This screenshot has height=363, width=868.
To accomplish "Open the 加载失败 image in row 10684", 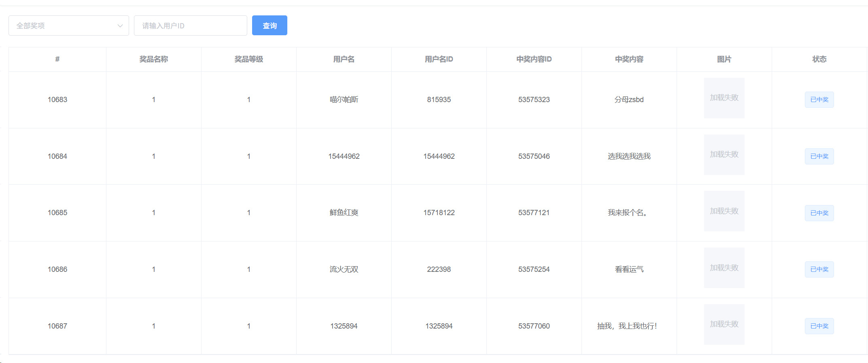I will (724, 155).
